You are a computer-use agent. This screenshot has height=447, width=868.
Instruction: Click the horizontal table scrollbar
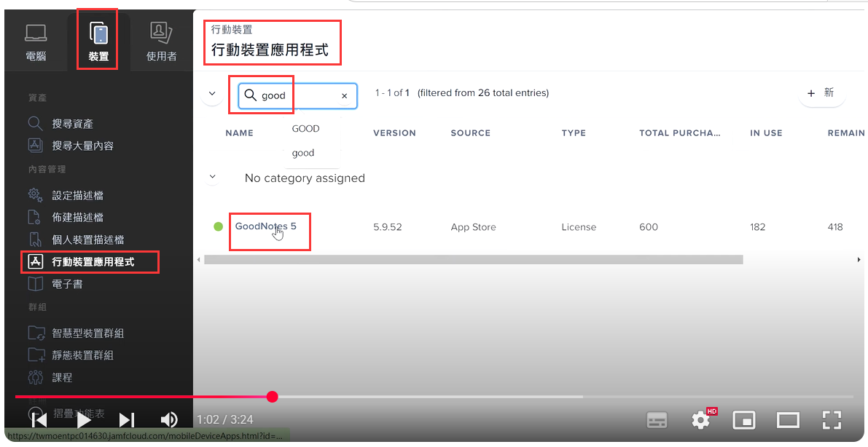[x=473, y=259]
